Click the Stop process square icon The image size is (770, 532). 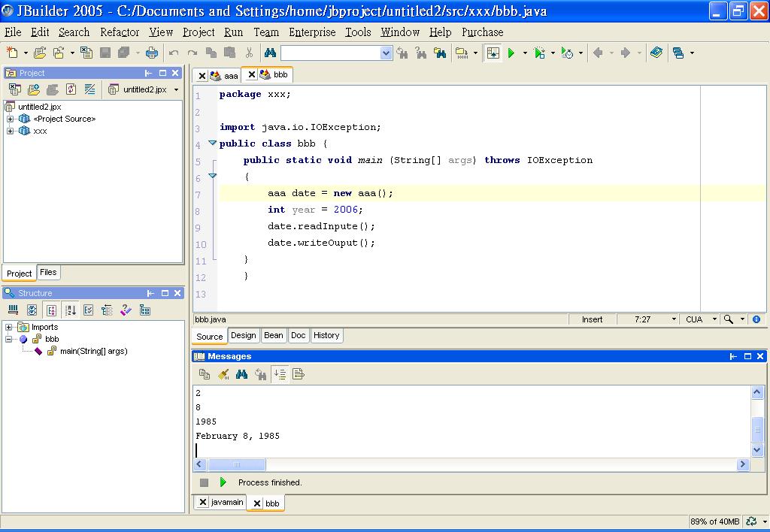tap(205, 482)
